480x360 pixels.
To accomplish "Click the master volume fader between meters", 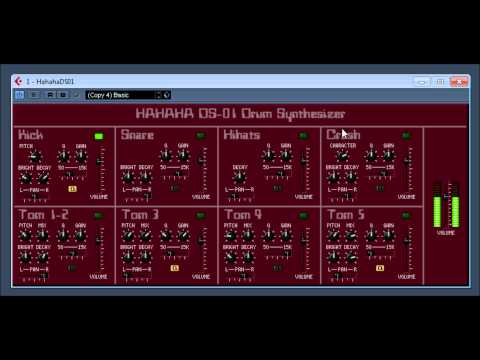I will tap(446, 197).
